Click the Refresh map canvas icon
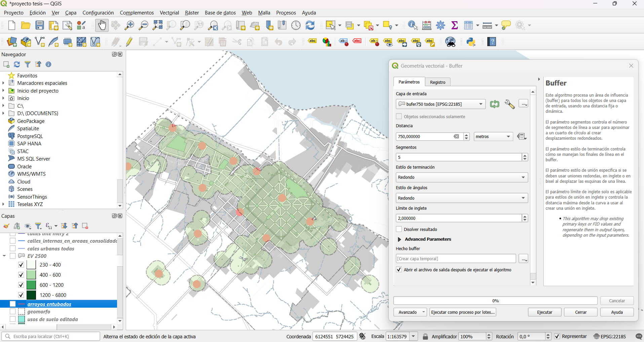Image resolution: width=644 pixels, height=342 pixels. [310, 25]
